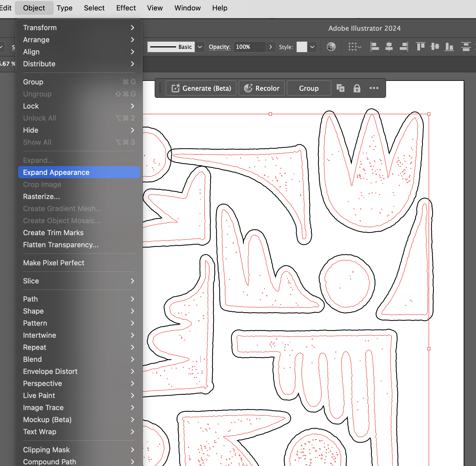Expand the Envelope Distort submenu

point(79,371)
